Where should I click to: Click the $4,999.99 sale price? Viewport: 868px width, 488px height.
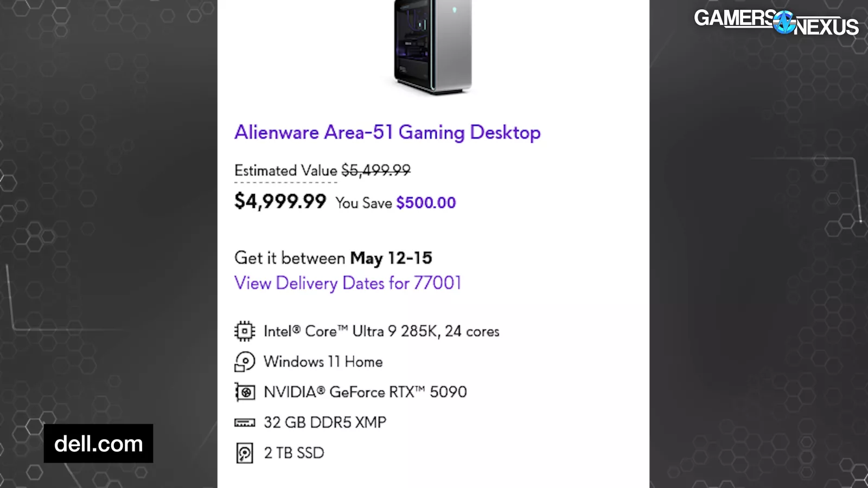pyautogui.click(x=280, y=202)
